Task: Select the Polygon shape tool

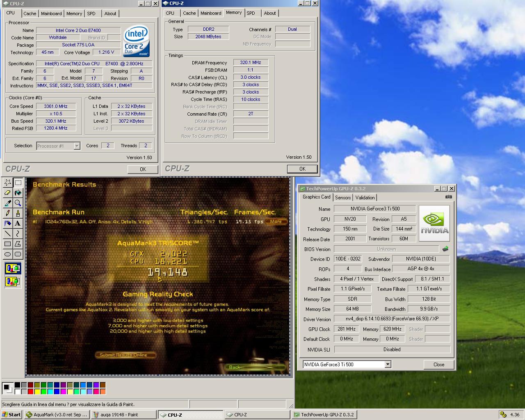Action: click(18, 244)
